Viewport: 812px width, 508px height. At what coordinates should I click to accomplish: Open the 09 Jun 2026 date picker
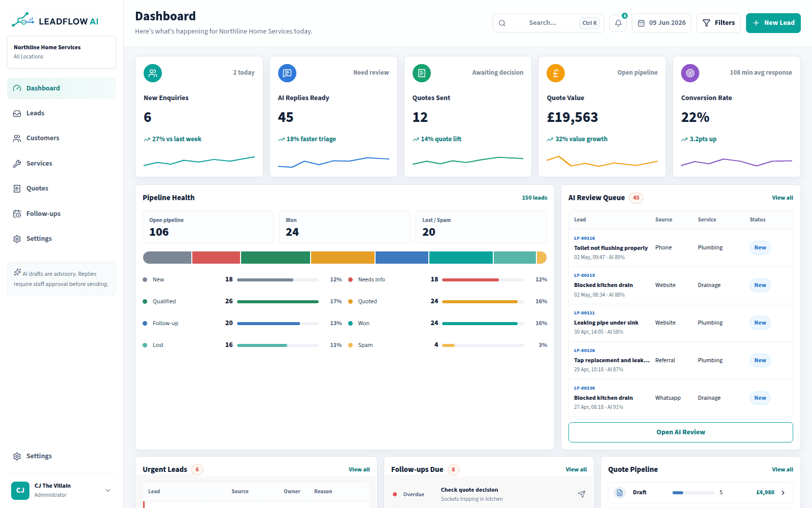(661, 23)
